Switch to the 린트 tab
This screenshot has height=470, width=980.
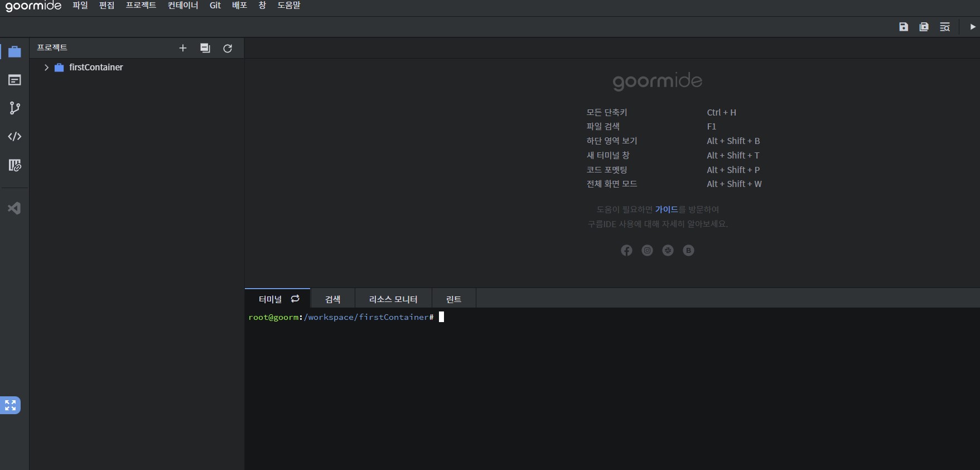tap(454, 299)
